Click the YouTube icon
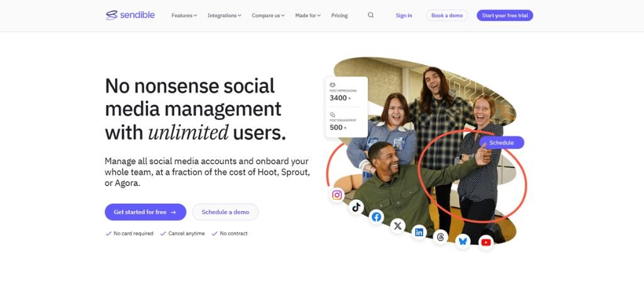 click(486, 243)
